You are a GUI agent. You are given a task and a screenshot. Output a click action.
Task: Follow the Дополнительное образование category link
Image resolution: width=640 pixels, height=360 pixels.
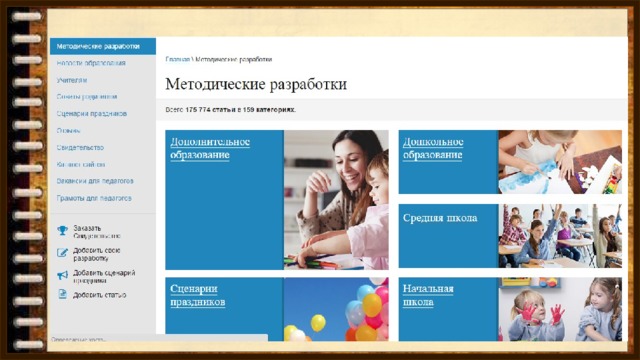tap(210, 148)
